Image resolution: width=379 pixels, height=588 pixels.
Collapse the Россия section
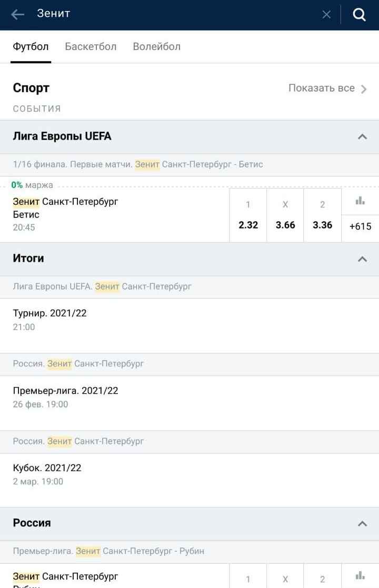363,523
